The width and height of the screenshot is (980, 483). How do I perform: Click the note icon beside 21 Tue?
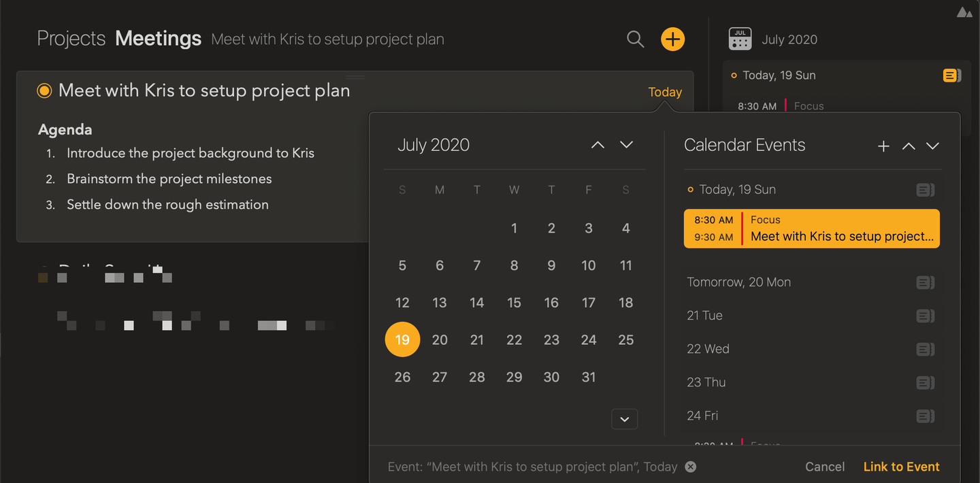(x=925, y=316)
